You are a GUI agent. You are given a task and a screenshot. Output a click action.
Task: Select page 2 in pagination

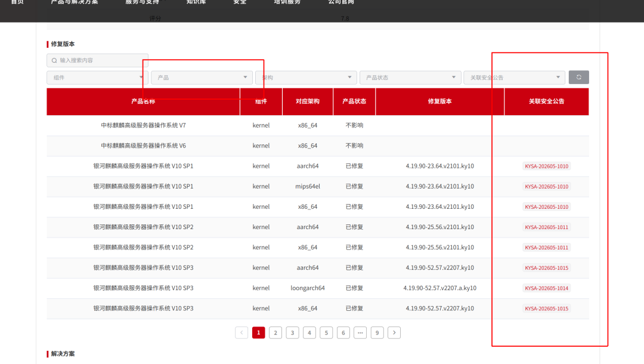coord(275,332)
